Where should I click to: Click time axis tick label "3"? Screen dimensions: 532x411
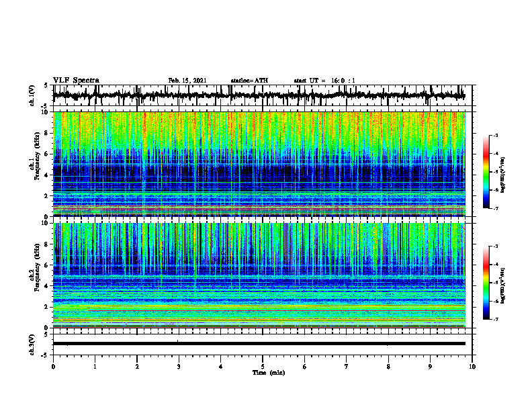pyautogui.click(x=179, y=367)
